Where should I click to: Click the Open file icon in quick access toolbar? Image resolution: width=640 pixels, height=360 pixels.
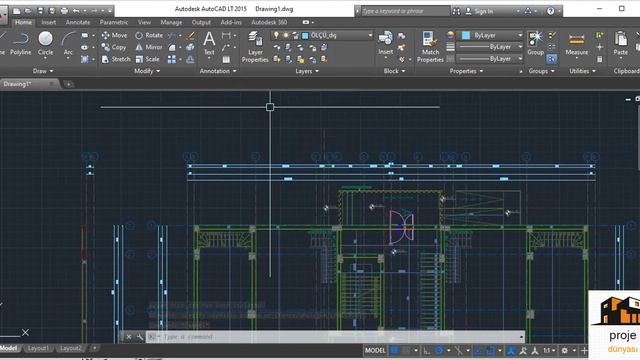point(28,11)
